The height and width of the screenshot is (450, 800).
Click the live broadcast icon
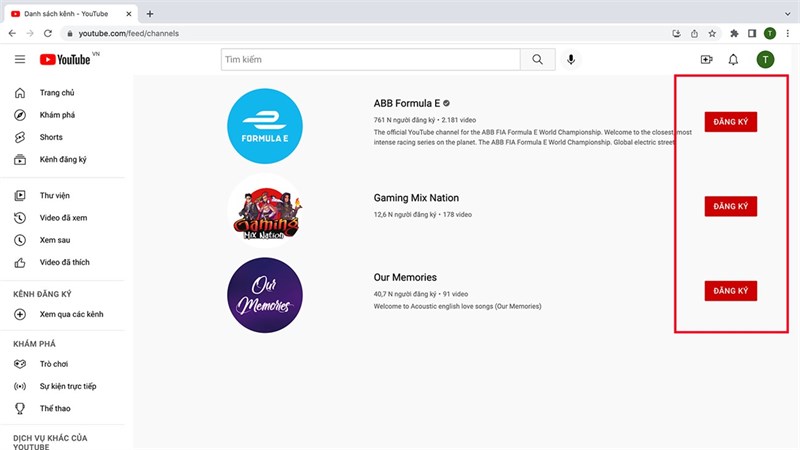(20, 386)
